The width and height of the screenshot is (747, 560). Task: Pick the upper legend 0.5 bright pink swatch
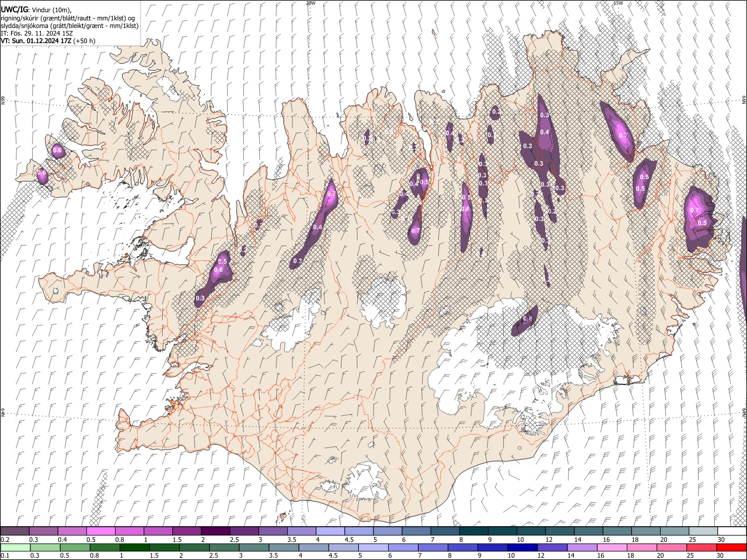pos(100,531)
